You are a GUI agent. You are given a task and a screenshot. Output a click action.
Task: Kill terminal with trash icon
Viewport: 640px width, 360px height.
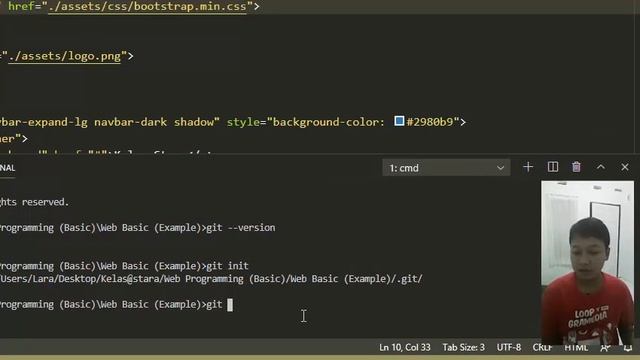coord(576,167)
